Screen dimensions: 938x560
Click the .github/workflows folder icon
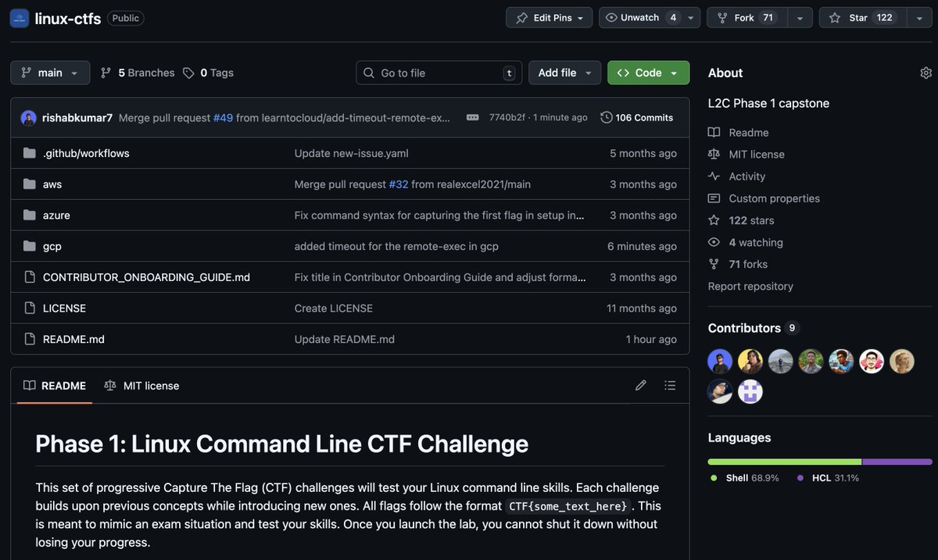tap(30, 153)
